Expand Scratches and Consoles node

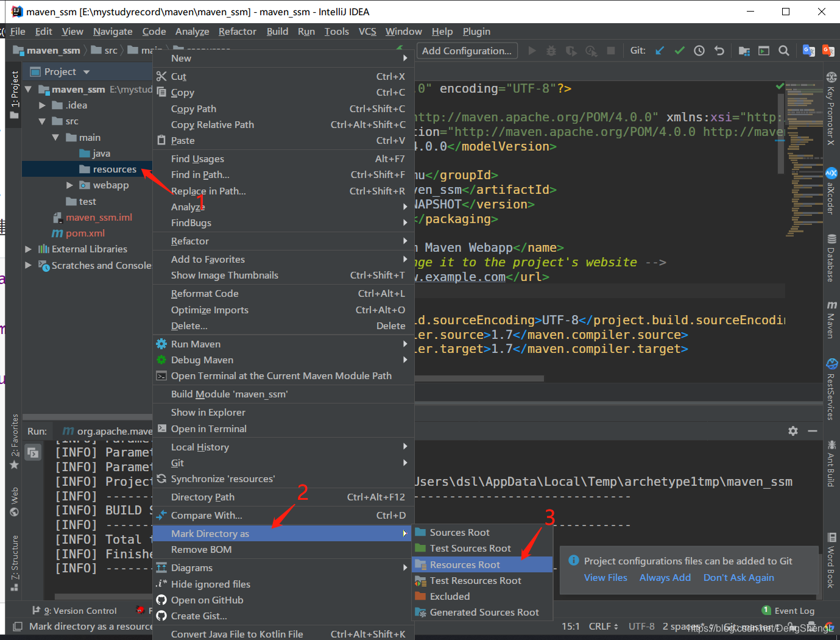click(x=28, y=265)
